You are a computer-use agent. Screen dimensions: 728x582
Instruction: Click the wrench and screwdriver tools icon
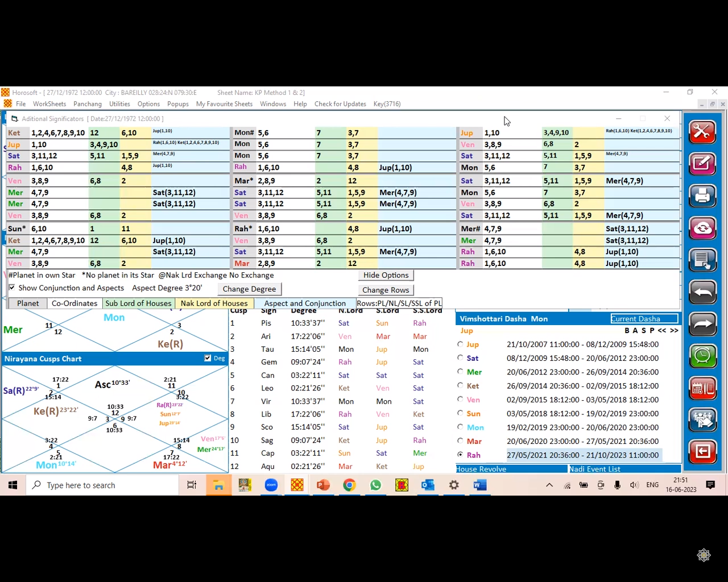coord(702,132)
